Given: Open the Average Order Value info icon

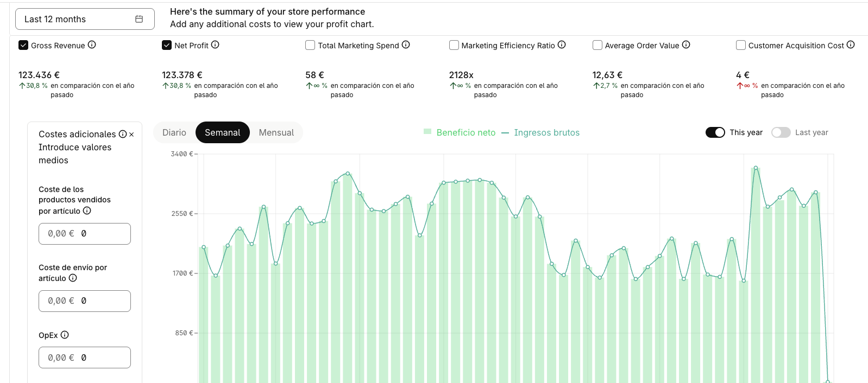Looking at the screenshot, I should tap(686, 45).
